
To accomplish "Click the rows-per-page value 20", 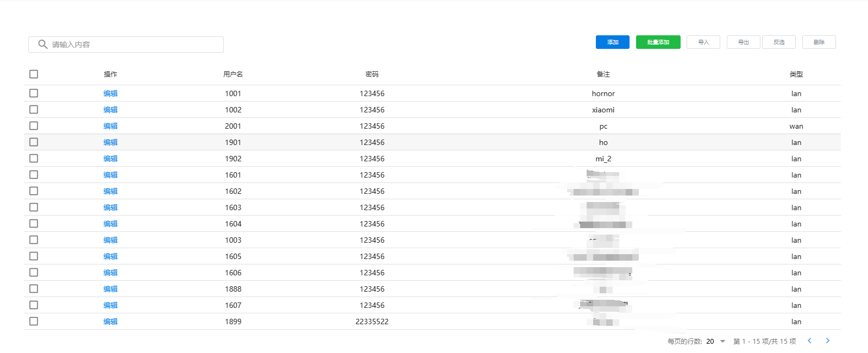I will [x=710, y=341].
